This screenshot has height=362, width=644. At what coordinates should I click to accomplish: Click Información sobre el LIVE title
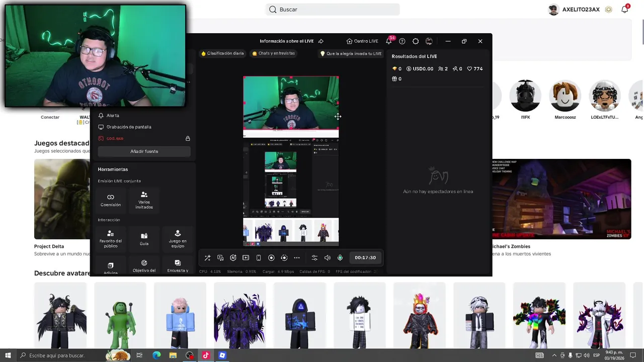pos(287,41)
